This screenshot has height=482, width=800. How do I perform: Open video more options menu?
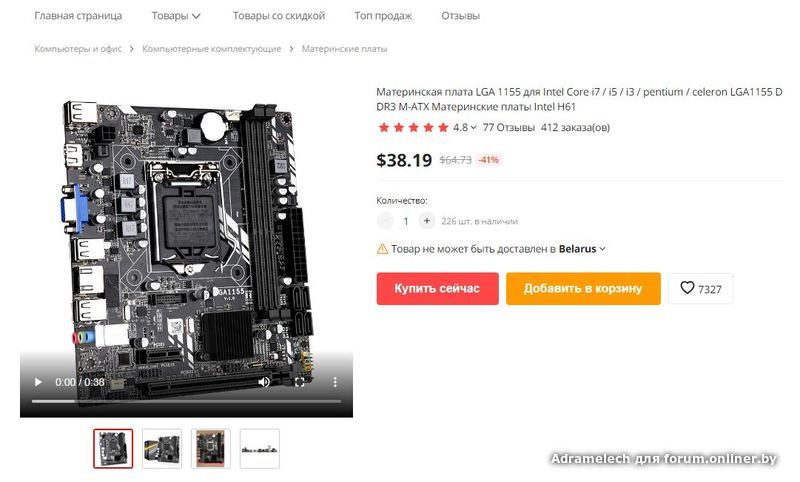[x=335, y=382]
